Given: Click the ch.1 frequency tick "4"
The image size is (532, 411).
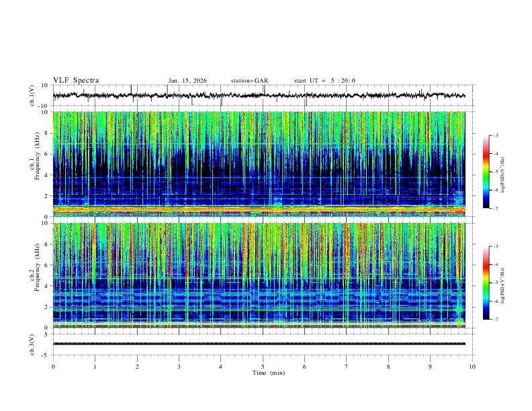Looking at the screenshot, I should coord(47,175).
